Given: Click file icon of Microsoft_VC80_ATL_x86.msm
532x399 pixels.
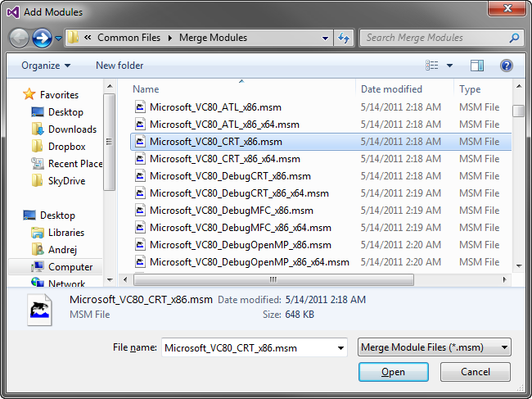Looking at the screenshot, I should (x=141, y=107).
